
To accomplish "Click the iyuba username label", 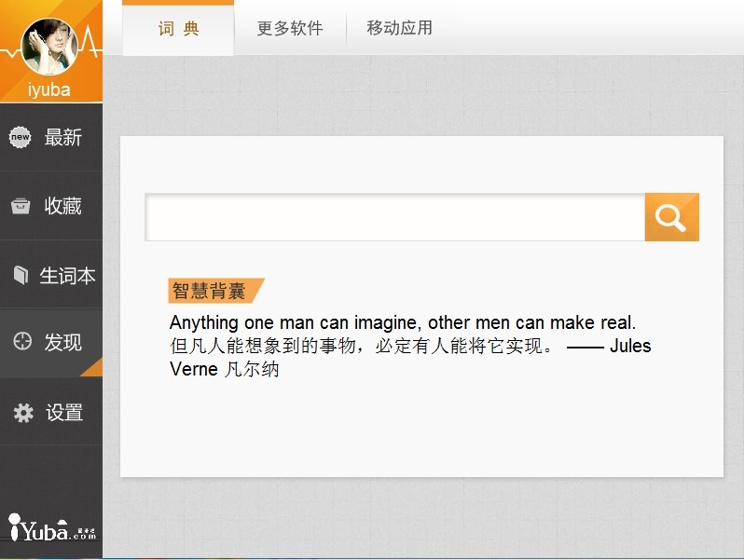I will click(x=48, y=89).
